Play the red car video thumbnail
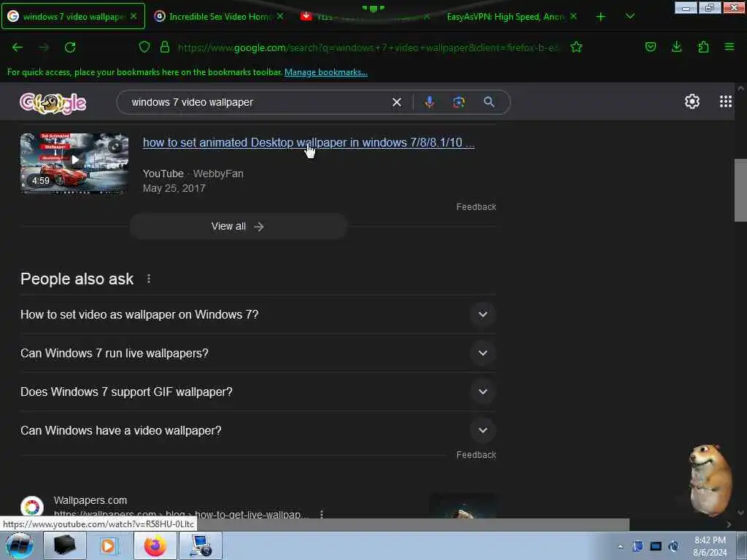This screenshot has height=560, width=747. [74, 163]
